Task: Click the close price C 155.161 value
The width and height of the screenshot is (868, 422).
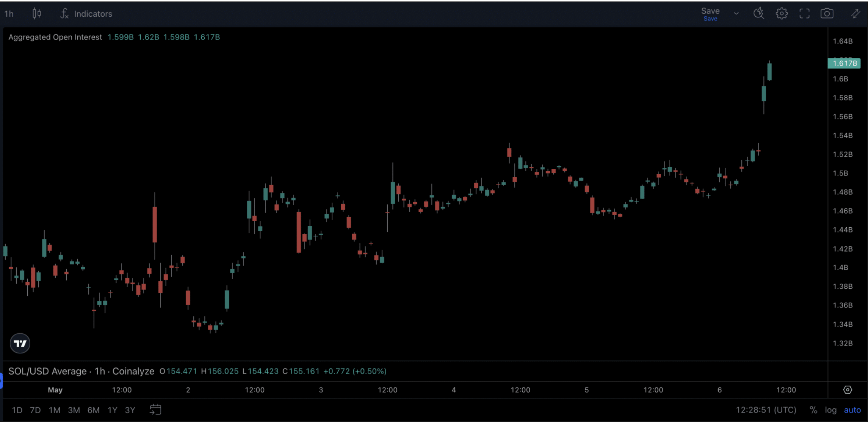Action: coord(301,371)
